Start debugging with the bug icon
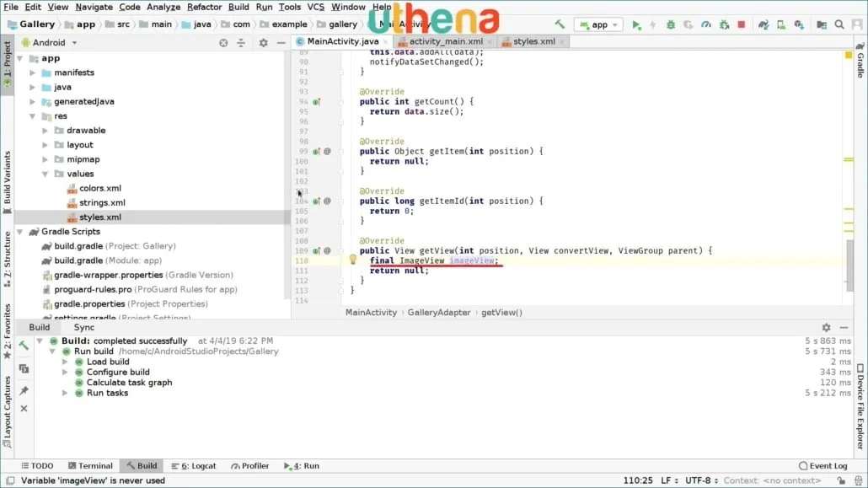The height and width of the screenshot is (488, 868). click(670, 25)
